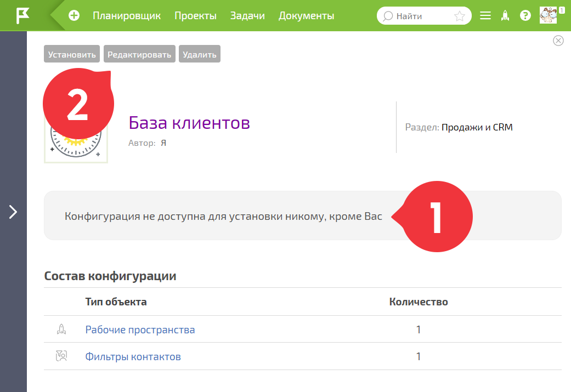Click the Продажи и CRM section name
The width and height of the screenshot is (571, 392).
[477, 127]
